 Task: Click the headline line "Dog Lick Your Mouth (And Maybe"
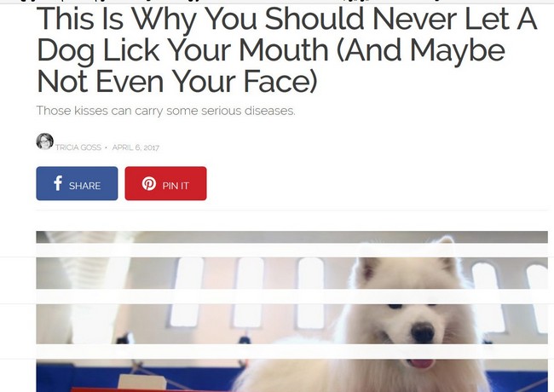(271, 50)
